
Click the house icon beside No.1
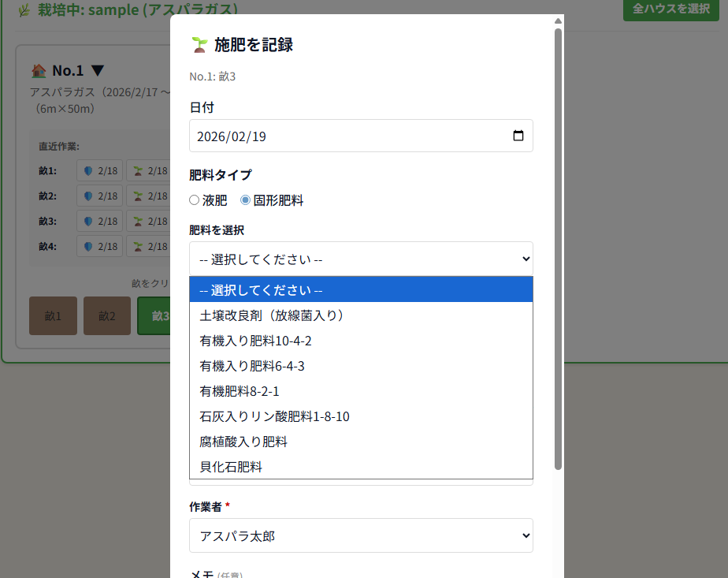(x=39, y=71)
